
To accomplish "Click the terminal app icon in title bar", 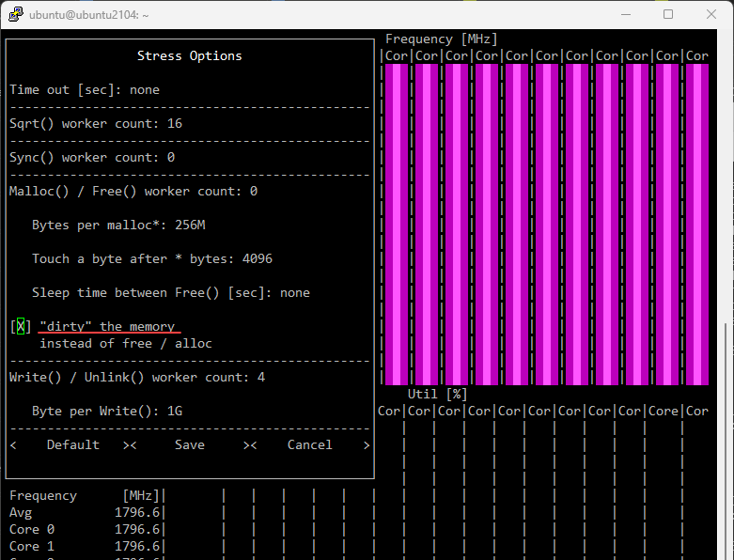I will pyautogui.click(x=16, y=15).
